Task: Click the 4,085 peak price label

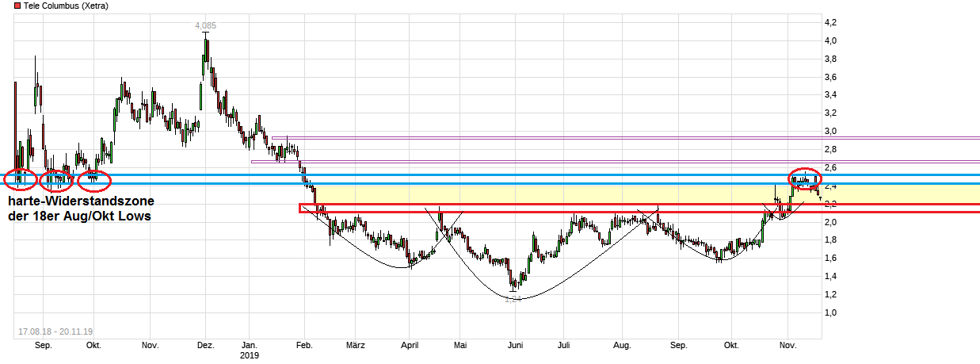Action: click(x=205, y=25)
